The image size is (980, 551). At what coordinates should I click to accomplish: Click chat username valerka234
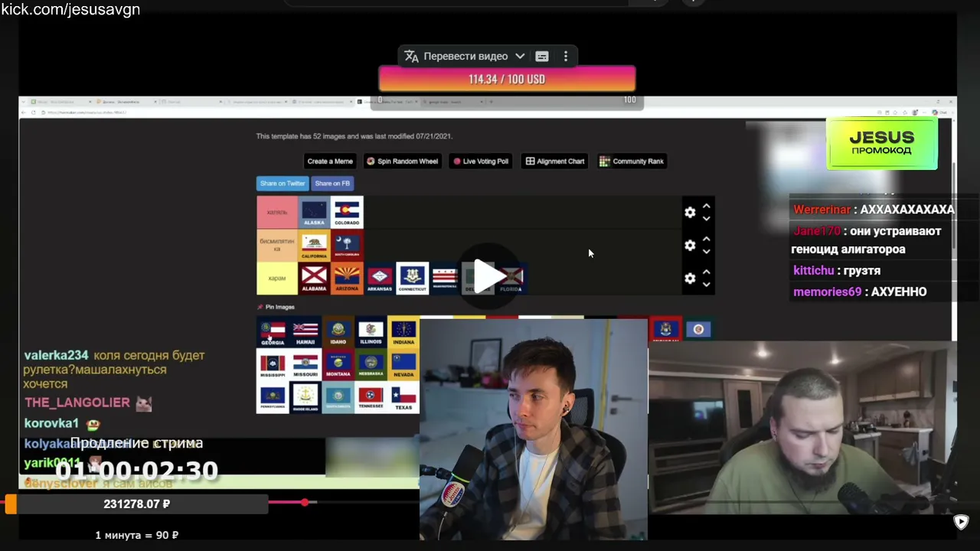pos(57,356)
